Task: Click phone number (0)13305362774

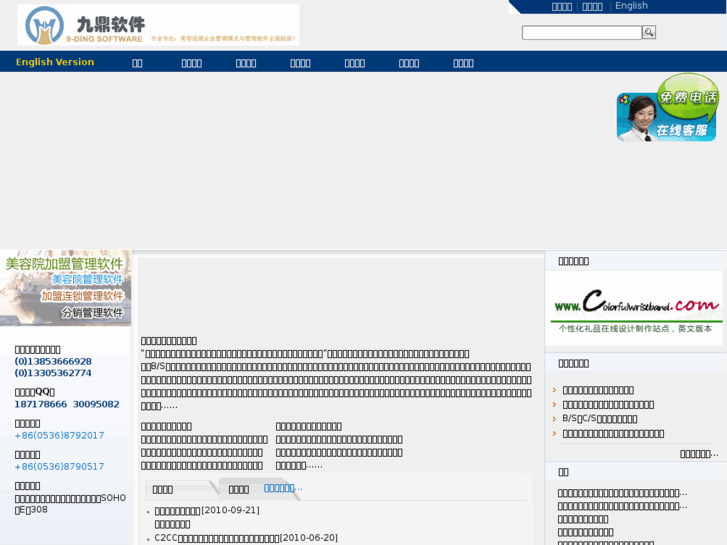Action: [53, 373]
